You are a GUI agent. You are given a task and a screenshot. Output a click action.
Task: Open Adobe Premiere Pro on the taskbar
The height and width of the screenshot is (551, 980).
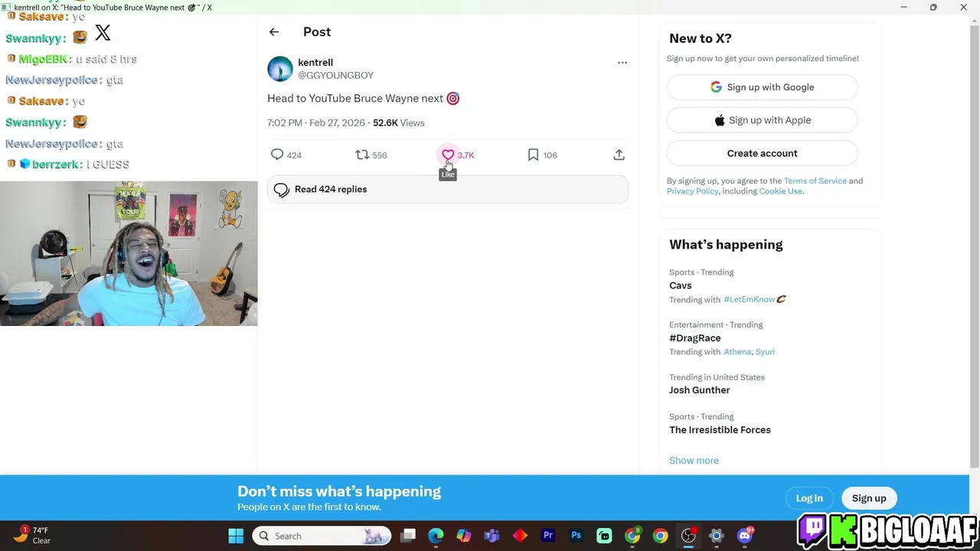548,536
